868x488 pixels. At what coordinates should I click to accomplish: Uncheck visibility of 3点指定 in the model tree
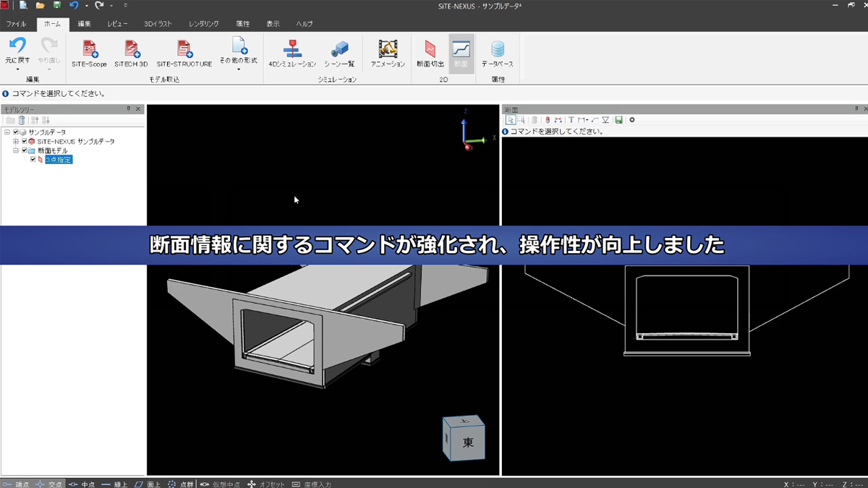coord(33,159)
